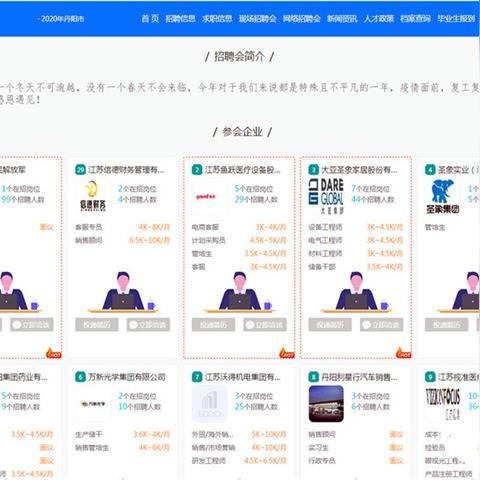Open the 销售顾问 job under 江苏信德财务
The width and height of the screenshot is (480, 480).
tap(89, 240)
